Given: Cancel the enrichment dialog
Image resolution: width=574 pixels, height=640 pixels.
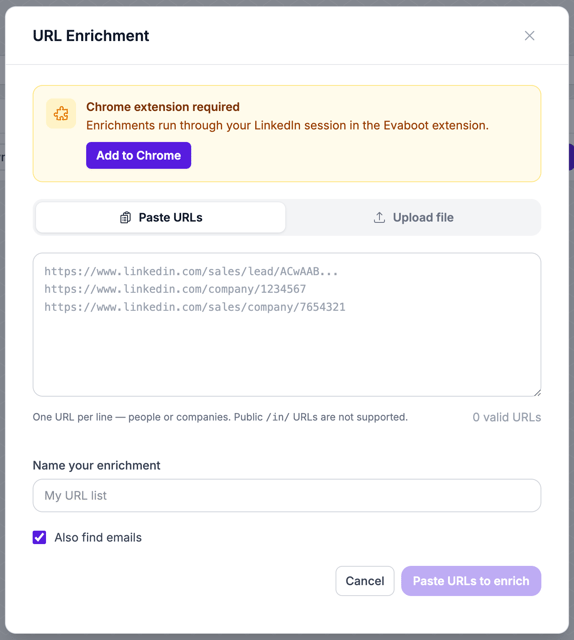Looking at the screenshot, I should tap(365, 581).
